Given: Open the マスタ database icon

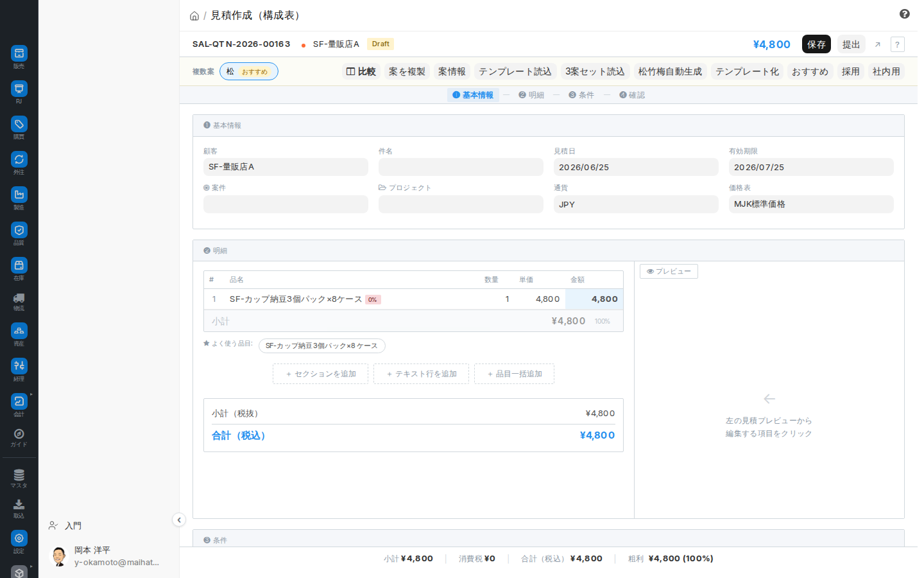Looking at the screenshot, I should pos(19,475).
